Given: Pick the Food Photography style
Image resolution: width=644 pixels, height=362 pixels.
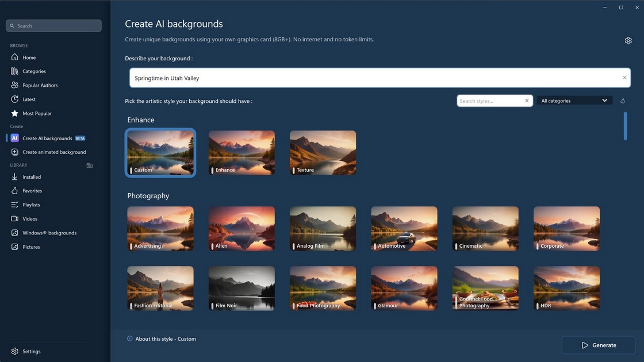Looking at the screenshot, I should [x=323, y=288].
